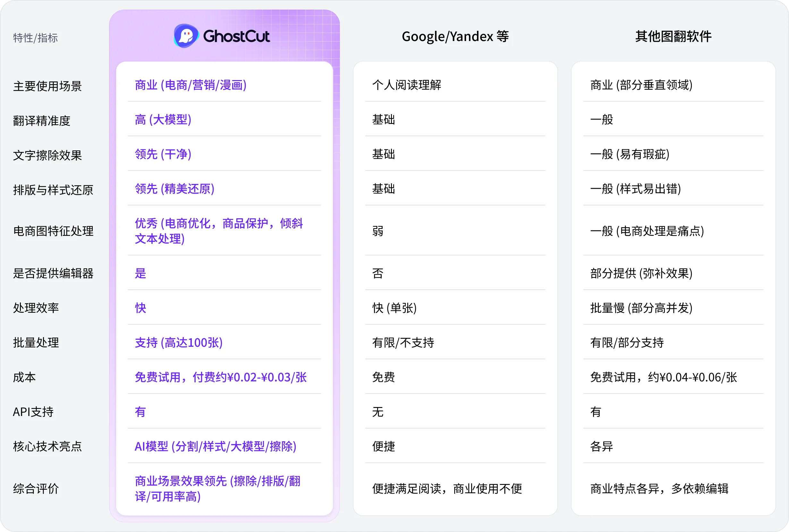Click the GhostCut brand name text

[236, 36]
